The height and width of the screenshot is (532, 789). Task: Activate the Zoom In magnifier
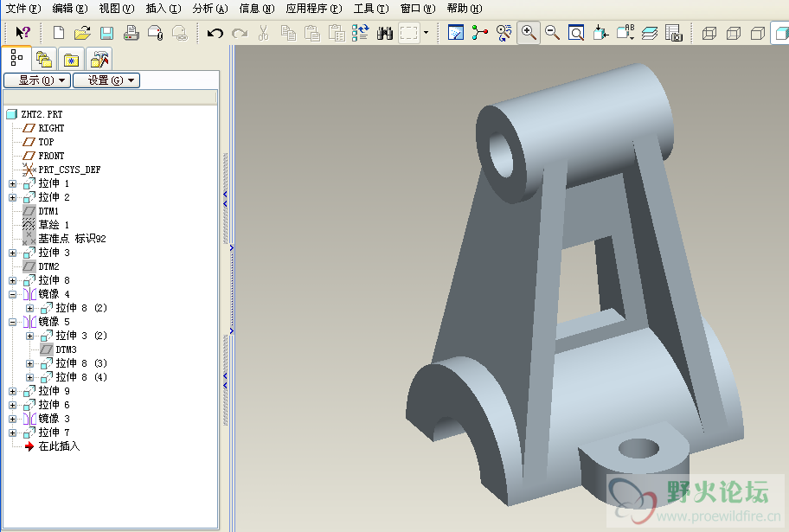pos(529,33)
